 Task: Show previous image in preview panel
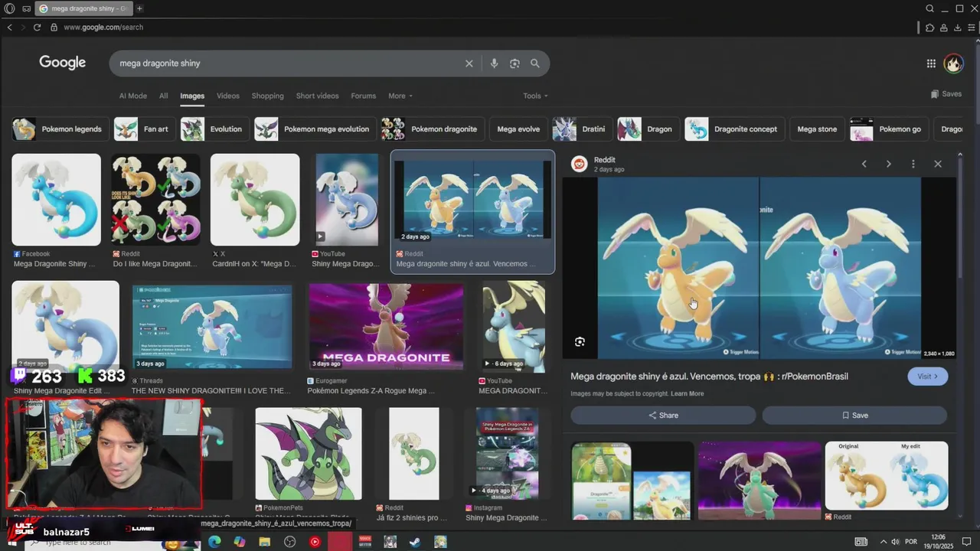(864, 164)
